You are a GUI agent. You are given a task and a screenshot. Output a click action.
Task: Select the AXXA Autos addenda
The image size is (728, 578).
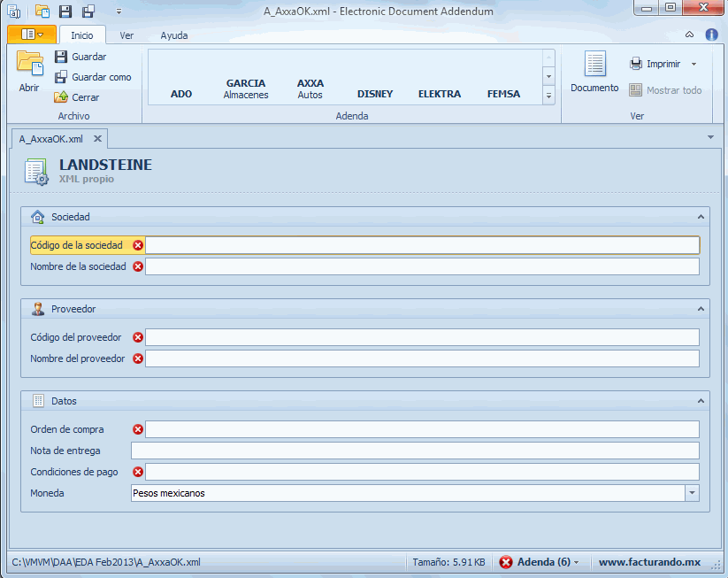(x=310, y=89)
